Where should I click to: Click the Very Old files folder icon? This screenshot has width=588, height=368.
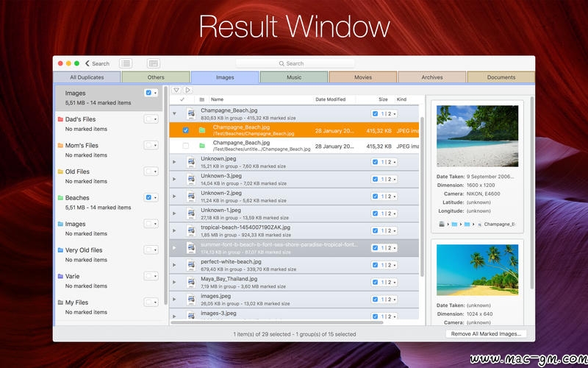pos(60,250)
